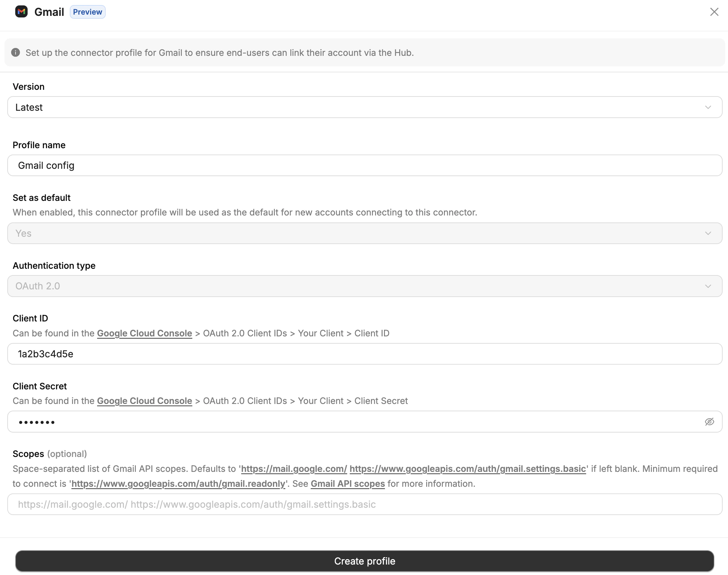The width and height of the screenshot is (728, 575).
Task: Open Google Cloud Console link under Client Secret
Action: pyautogui.click(x=144, y=401)
